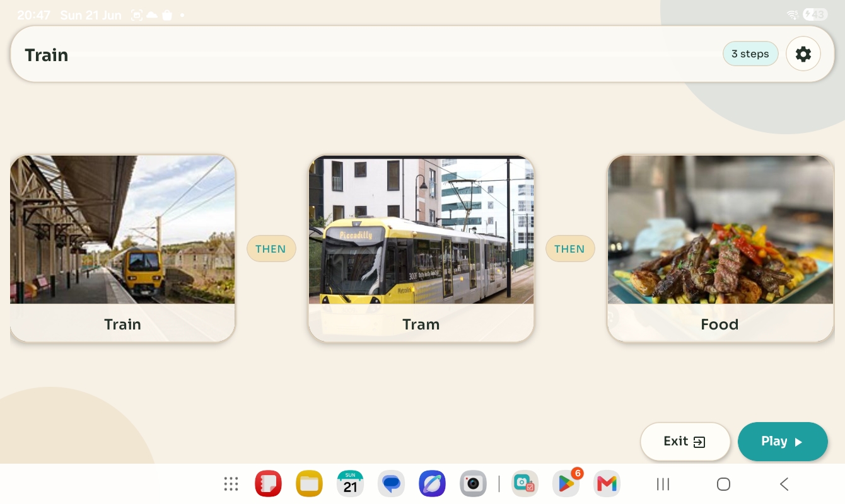The width and height of the screenshot is (845, 504).
Task: Open Google Play Store with 6 badge
Action: [566, 483]
